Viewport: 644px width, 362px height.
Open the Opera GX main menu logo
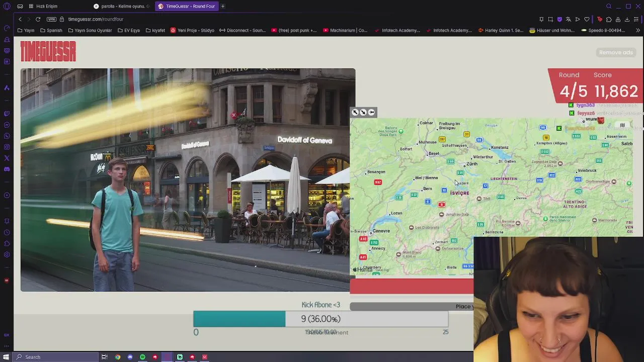tap(7, 6)
